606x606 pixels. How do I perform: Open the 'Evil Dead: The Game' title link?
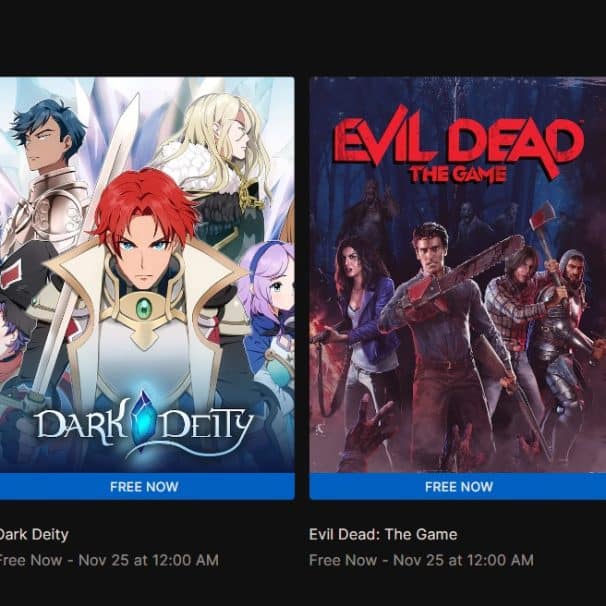pos(383,535)
